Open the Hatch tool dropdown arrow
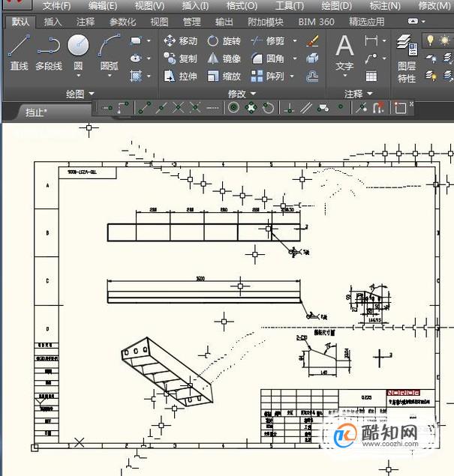This screenshot has height=476, width=454. (x=149, y=76)
